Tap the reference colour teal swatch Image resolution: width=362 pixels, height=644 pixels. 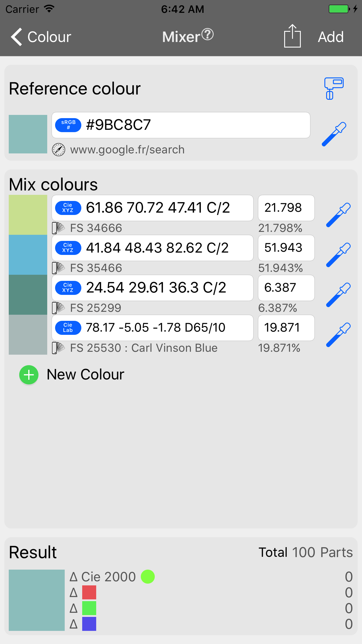pos(28,134)
